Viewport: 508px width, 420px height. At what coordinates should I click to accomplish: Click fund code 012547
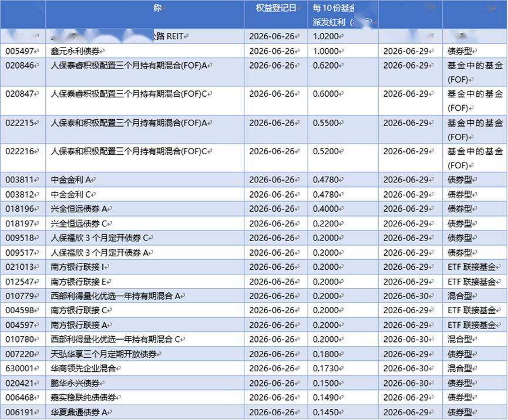click(x=20, y=282)
